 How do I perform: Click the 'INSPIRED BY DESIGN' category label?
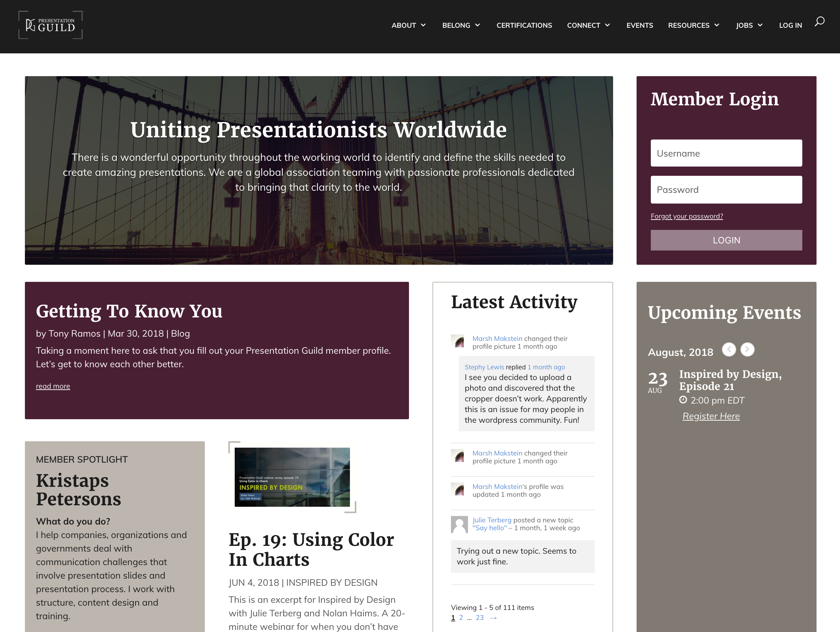click(331, 583)
